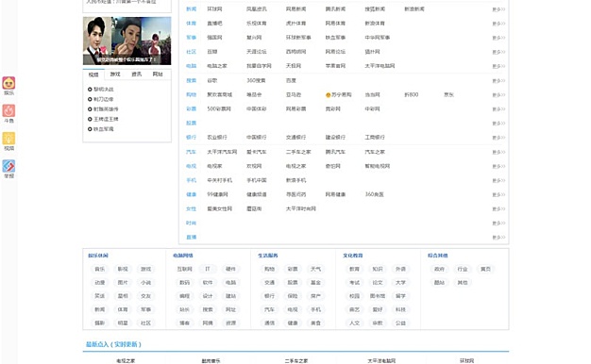Image resolution: width=591 pixels, height=364 pixels.
Task: Select the 软件 tag under 电脑网络
Action: click(208, 283)
